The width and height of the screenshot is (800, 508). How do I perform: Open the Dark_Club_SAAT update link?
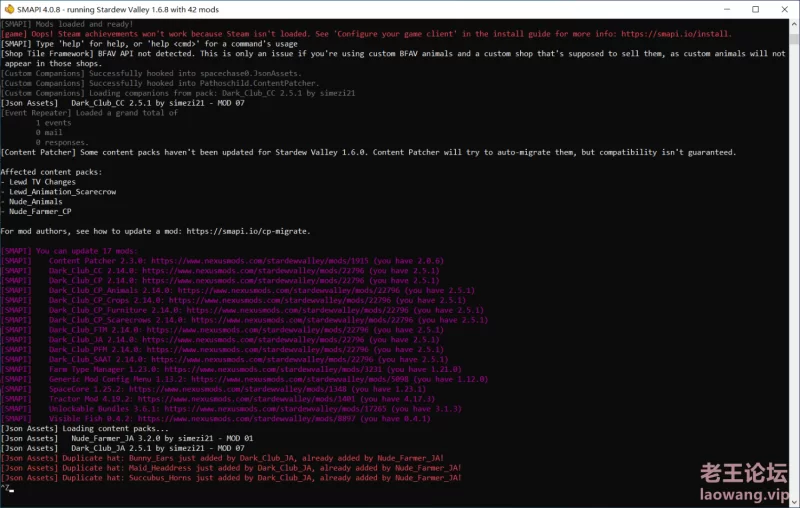pyautogui.click(x=262, y=360)
